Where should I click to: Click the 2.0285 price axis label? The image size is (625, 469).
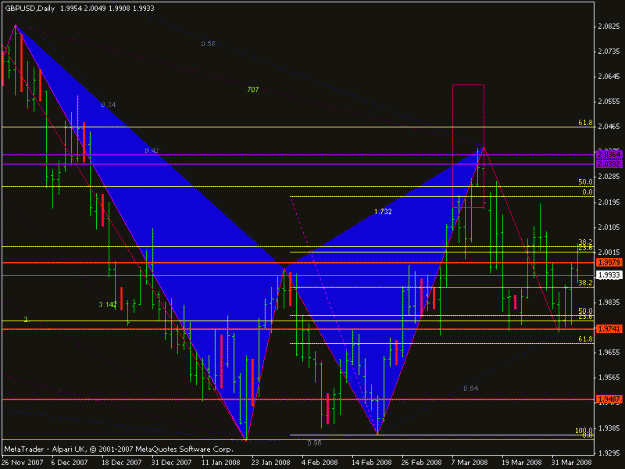pyautogui.click(x=609, y=177)
